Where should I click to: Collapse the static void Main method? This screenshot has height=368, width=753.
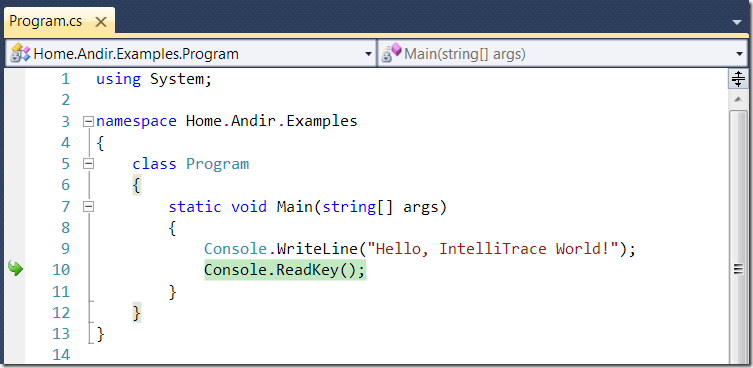point(88,207)
